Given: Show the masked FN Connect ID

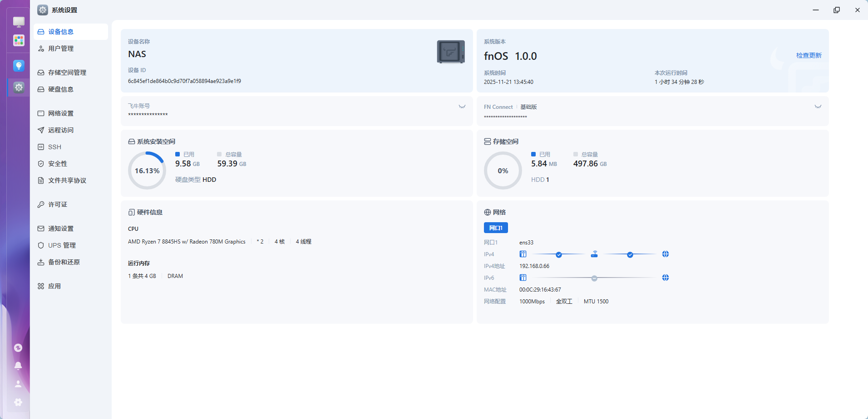Looking at the screenshot, I should click(818, 107).
